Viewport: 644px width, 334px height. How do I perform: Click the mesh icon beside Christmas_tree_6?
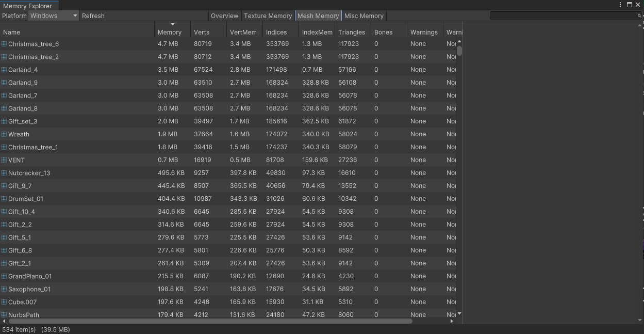point(4,44)
